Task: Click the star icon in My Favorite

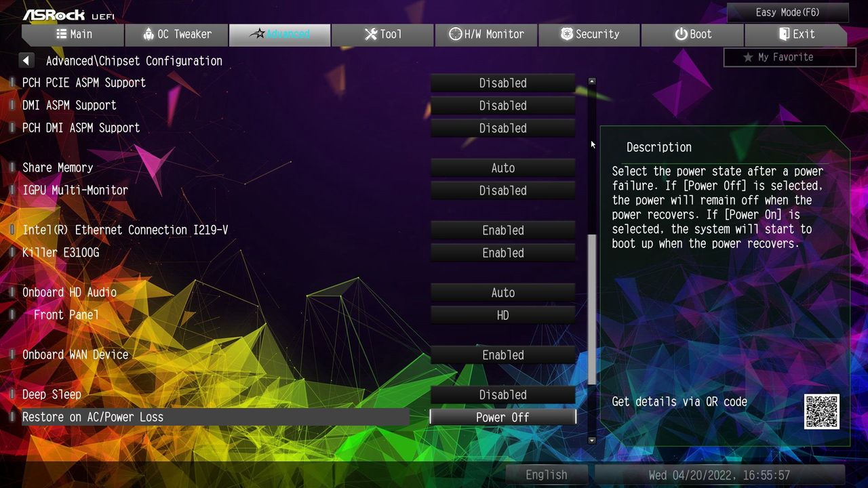Action: coord(748,58)
